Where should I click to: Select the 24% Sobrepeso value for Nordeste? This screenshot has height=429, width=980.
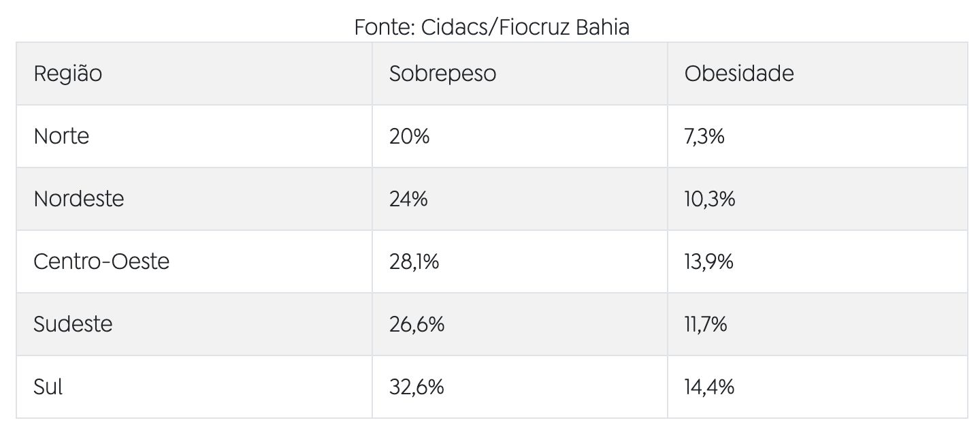[408, 199]
